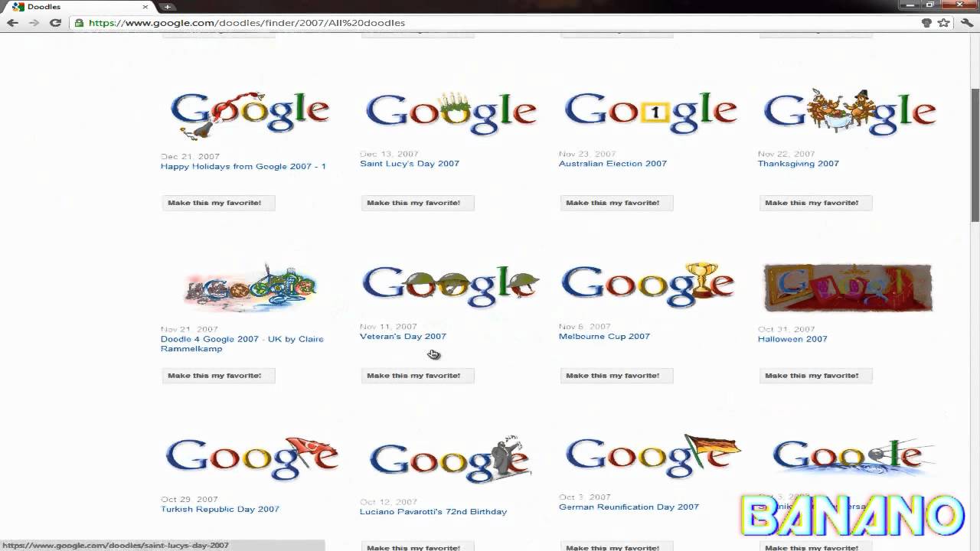Favorite the Veteran's Day 2007 doodle
Screen dimensions: 980x551
click(x=417, y=376)
